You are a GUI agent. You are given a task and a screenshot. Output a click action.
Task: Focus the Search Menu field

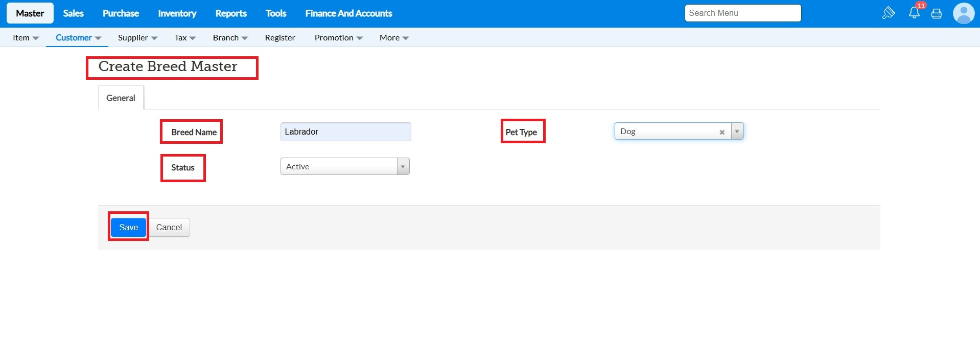pos(743,13)
